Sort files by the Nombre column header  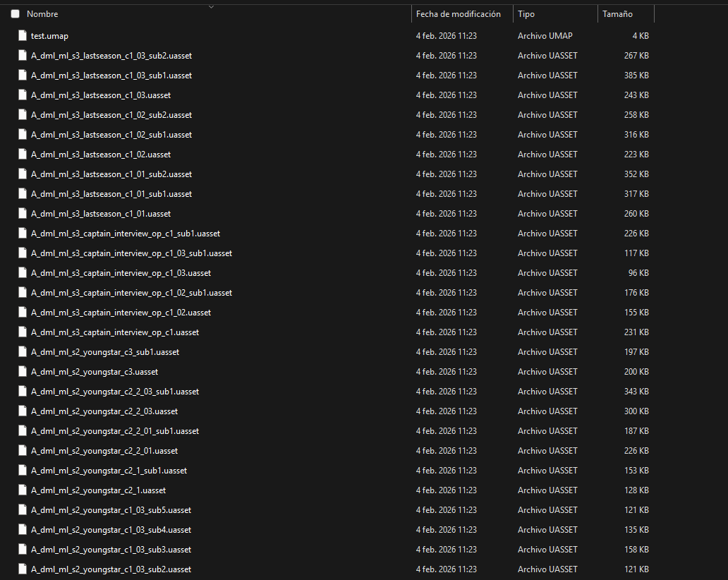pos(42,14)
